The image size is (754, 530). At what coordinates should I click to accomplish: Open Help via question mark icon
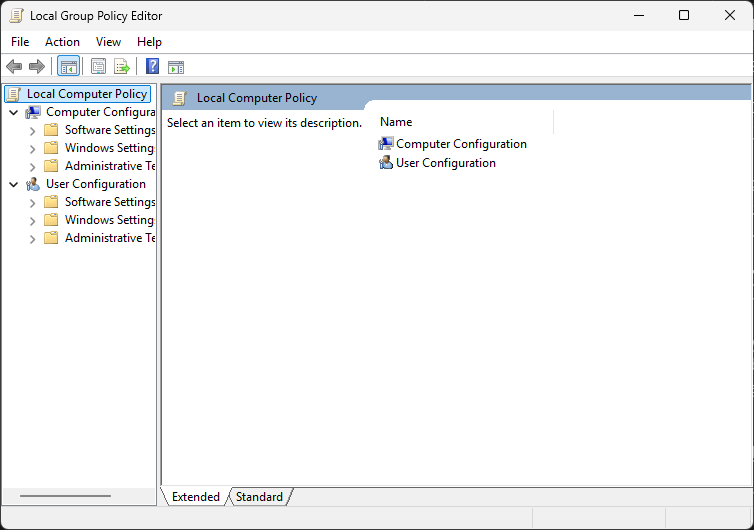(x=153, y=67)
